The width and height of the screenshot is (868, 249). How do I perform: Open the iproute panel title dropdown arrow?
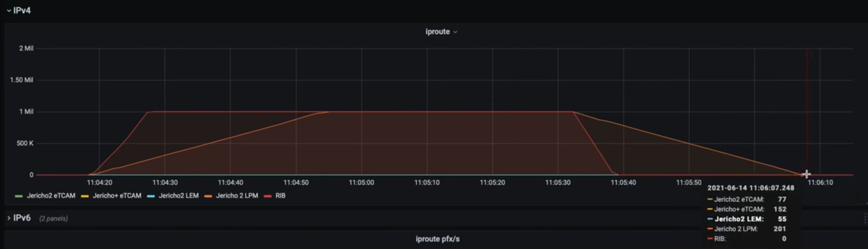click(x=455, y=32)
